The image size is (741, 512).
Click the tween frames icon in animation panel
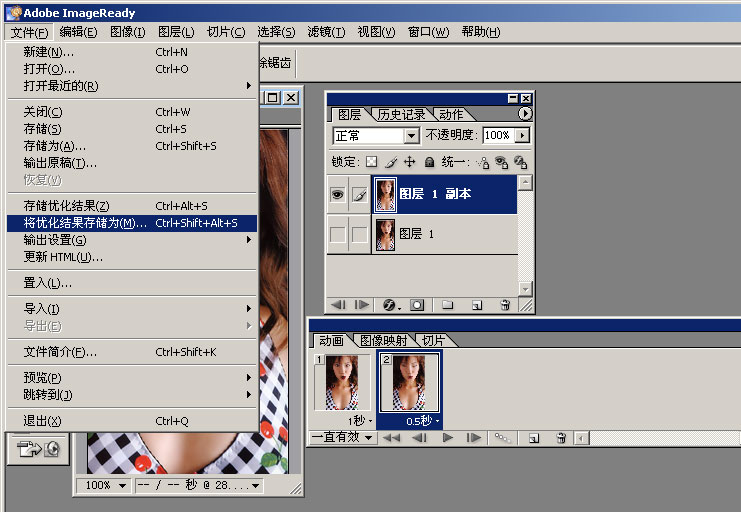pos(505,438)
